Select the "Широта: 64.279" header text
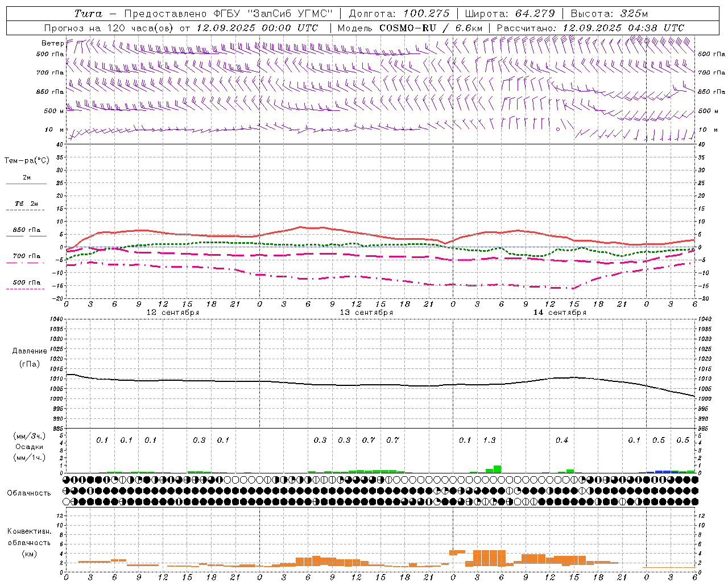Image resolution: width=728 pixels, height=582 pixels. pos(510,14)
